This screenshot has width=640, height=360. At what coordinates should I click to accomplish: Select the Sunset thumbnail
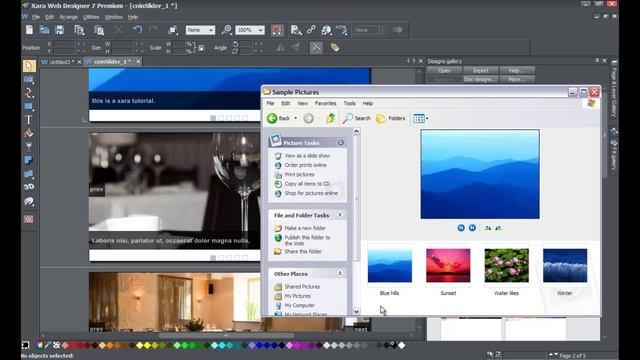coord(448,265)
